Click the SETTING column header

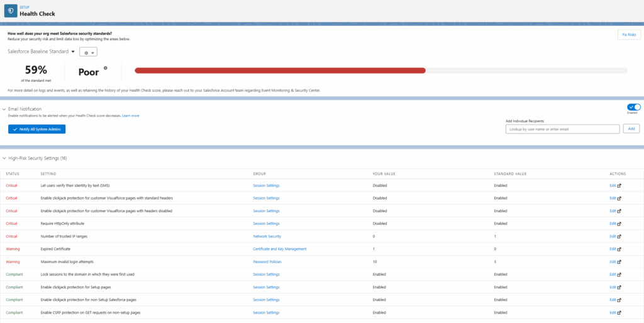(48, 174)
